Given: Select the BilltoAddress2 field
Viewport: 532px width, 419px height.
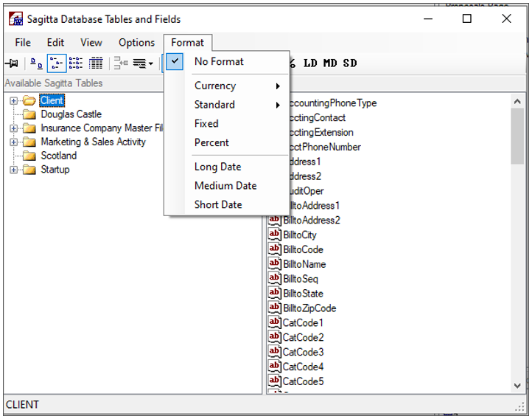Looking at the screenshot, I should click(x=312, y=221).
